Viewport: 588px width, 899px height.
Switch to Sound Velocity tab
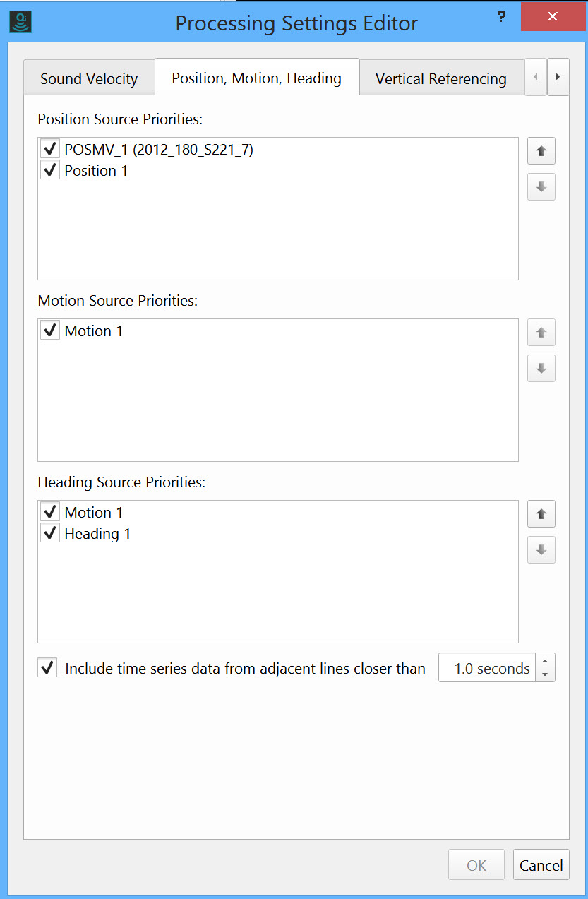click(x=89, y=78)
